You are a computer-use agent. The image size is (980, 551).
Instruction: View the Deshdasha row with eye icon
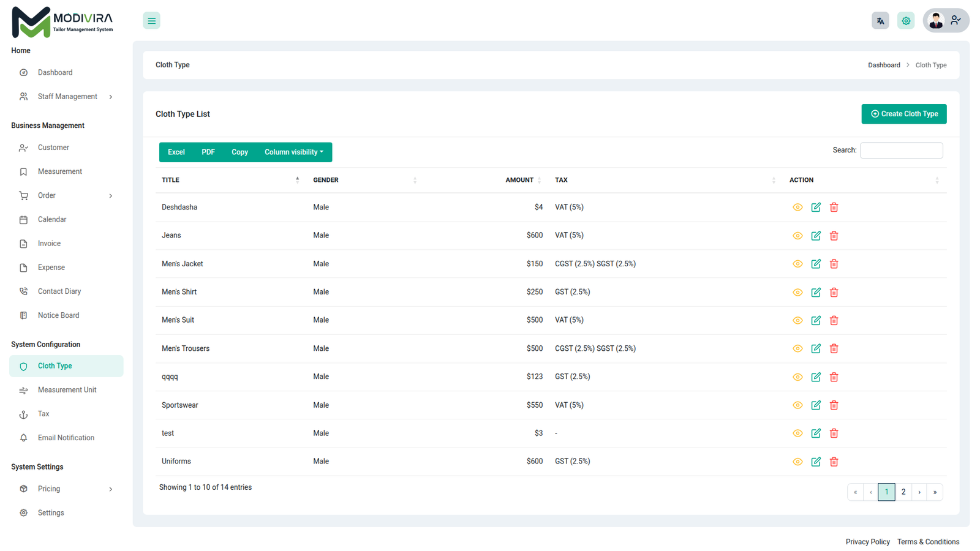click(797, 208)
